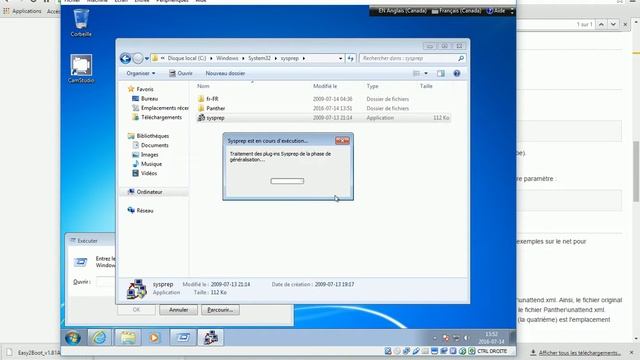Toggle the preview pane icon
The width and height of the screenshot is (640, 360).
pyautogui.click(x=441, y=73)
